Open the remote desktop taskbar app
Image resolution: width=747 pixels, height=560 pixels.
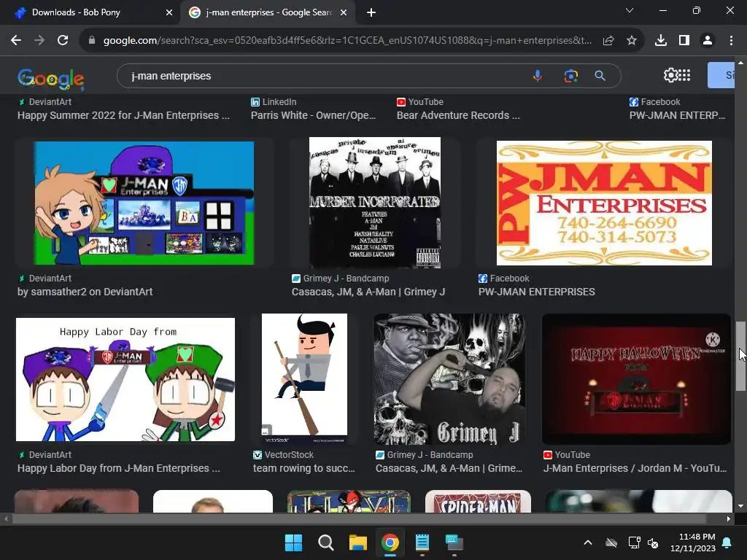[454, 542]
